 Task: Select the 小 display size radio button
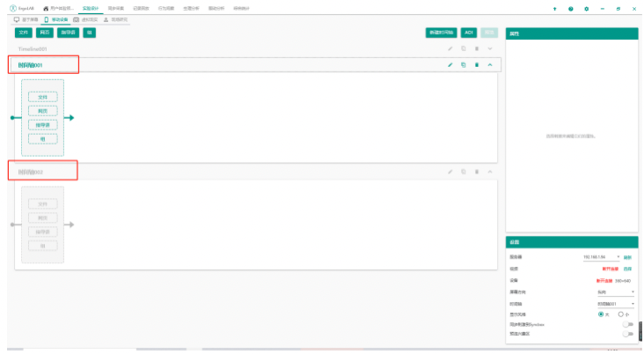pos(621,313)
